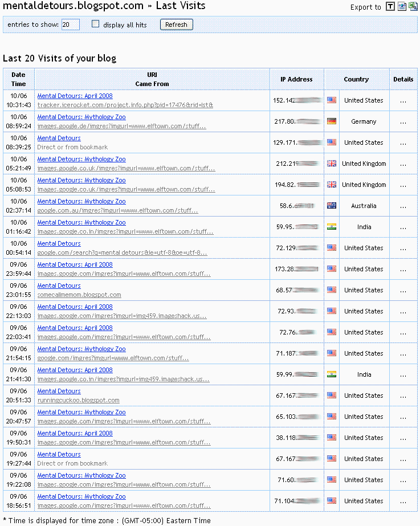Image resolution: width=420 pixels, height=526 pixels.
Task: Click the US flag in 18:56:51 row
Action: pos(332,501)
